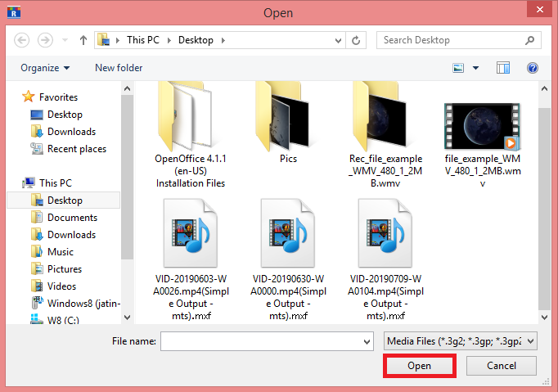Refresh the Desktop folder view

356,40
